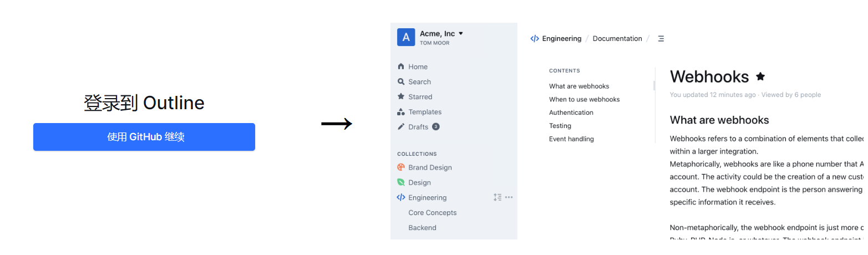Click the What are webhooks heading
This screenshot has width=868, height=255.
tap(719, 120)
